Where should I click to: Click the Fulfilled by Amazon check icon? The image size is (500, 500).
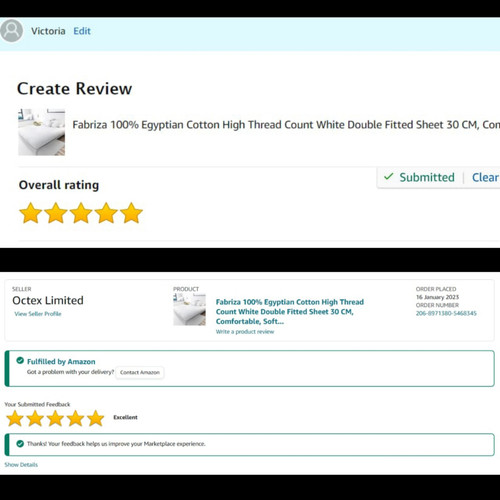point(20,360)
